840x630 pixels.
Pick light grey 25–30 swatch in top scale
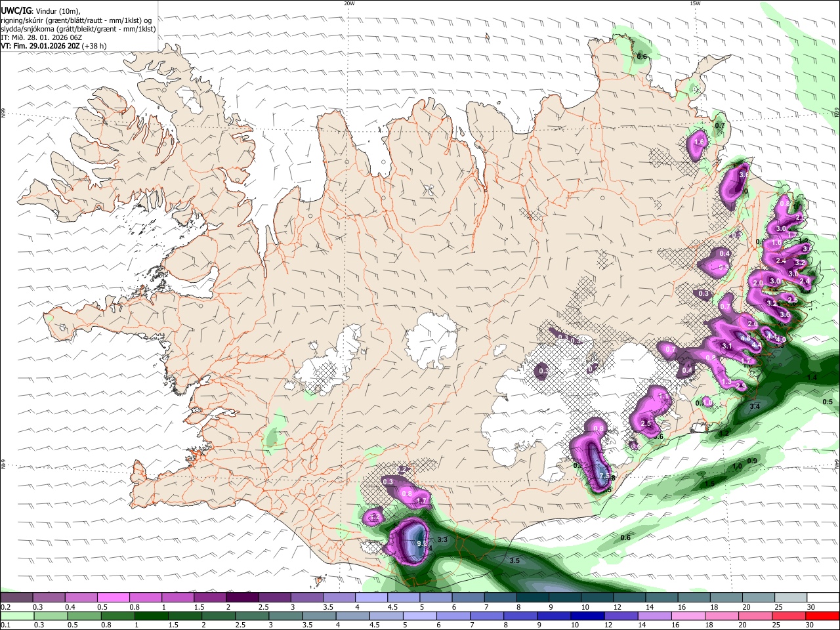(791, 598)
